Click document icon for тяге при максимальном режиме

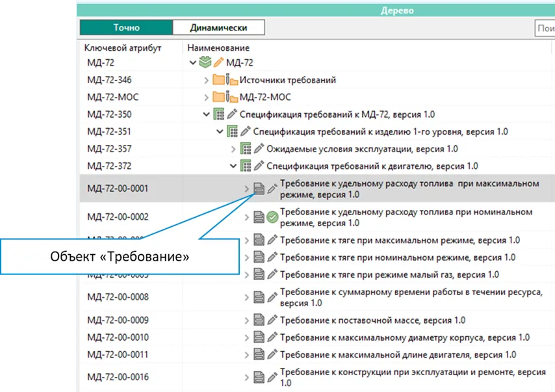259,240
